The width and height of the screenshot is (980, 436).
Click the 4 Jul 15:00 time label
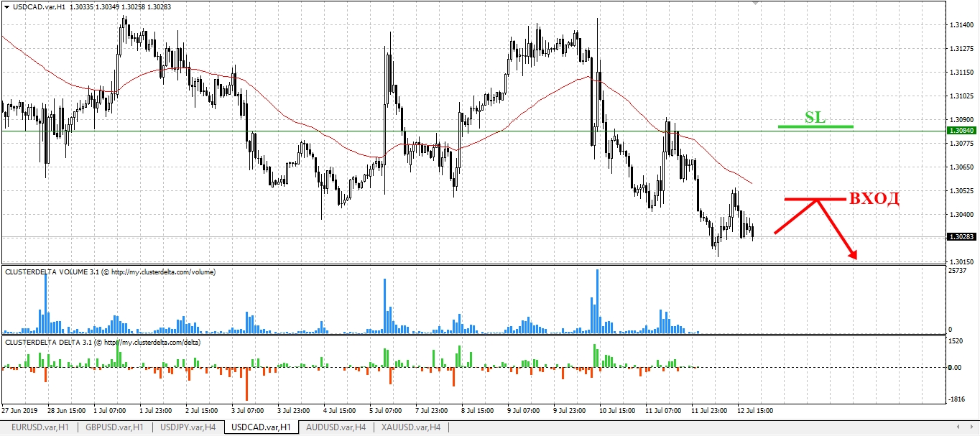(340, 412)
